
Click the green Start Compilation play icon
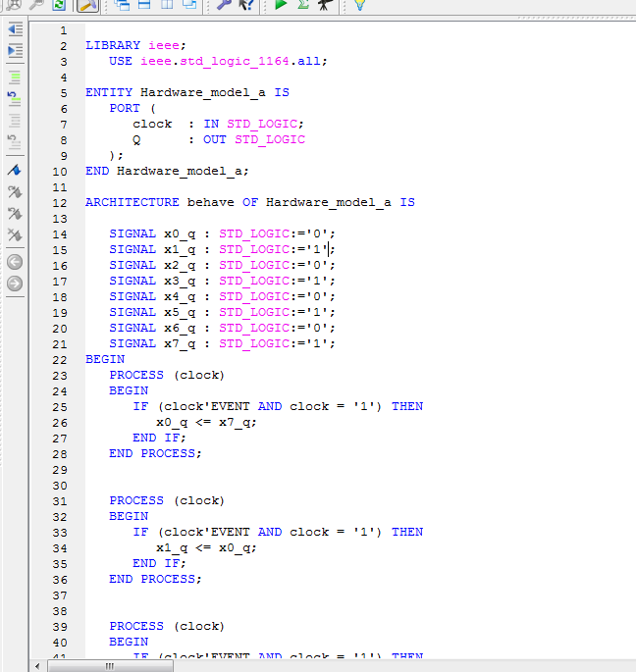pyautogui.click(x=280, y=6)
